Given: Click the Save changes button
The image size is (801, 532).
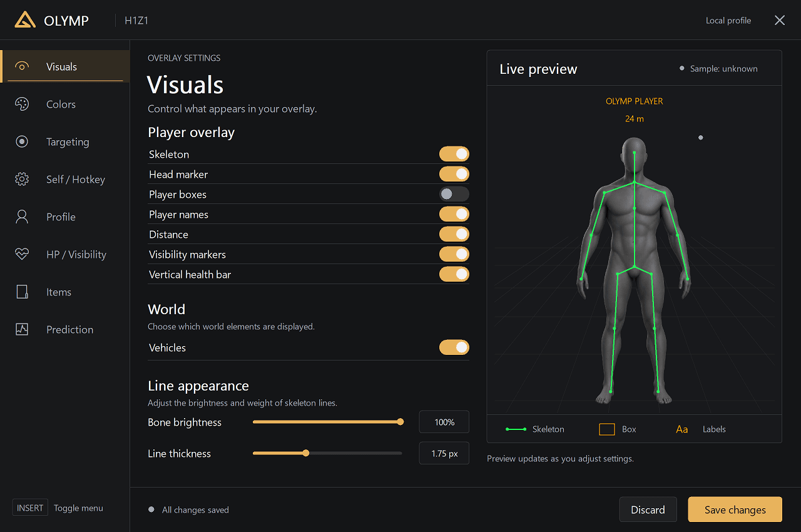Looking at the screenshot, I should [735, 509].
